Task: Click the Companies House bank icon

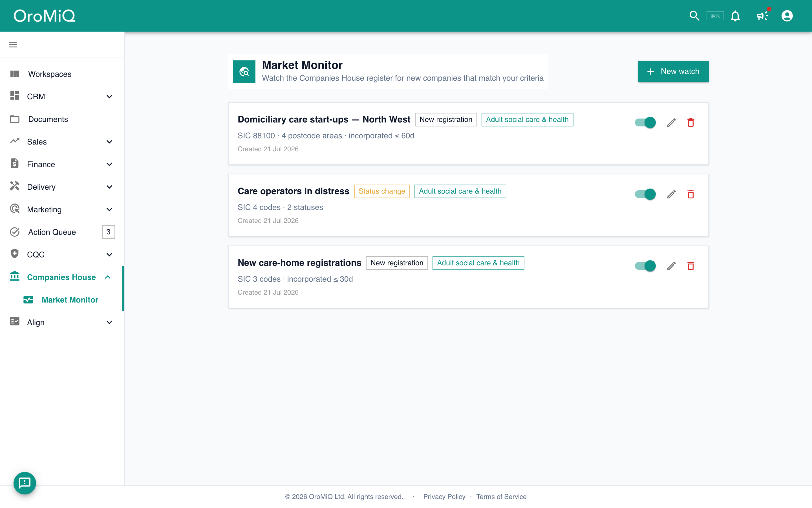Action: (x=15, y=276)
